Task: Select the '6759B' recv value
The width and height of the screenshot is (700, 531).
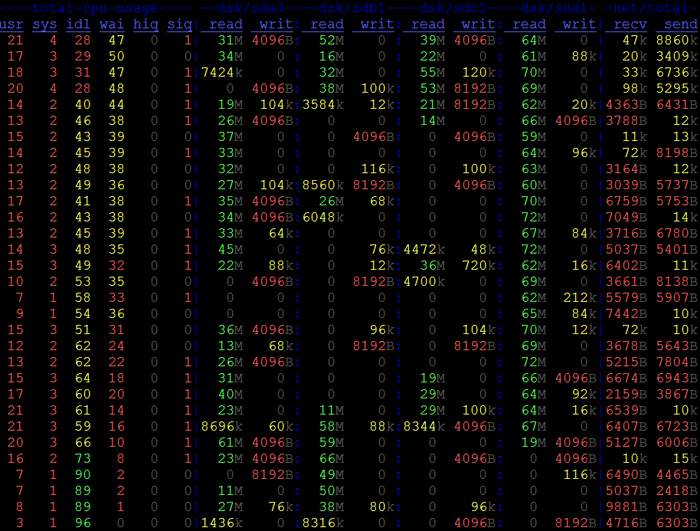Action: pyautogui.click(x=626, y=201)
